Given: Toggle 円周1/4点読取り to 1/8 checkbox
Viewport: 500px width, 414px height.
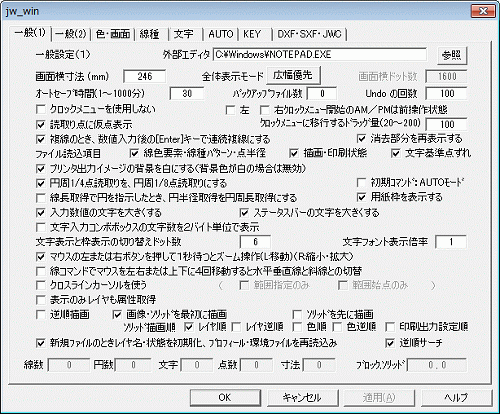Looking at the screenshot, I should pos(41,183).
